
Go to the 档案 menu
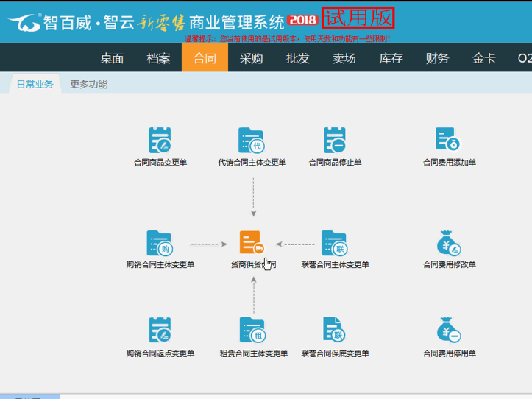tap(158, 58)
